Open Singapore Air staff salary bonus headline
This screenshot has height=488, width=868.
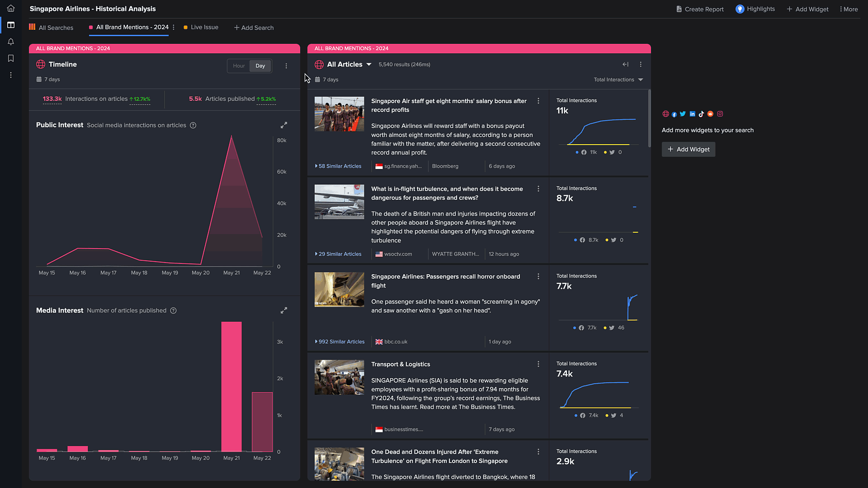[x=448, y=105]
